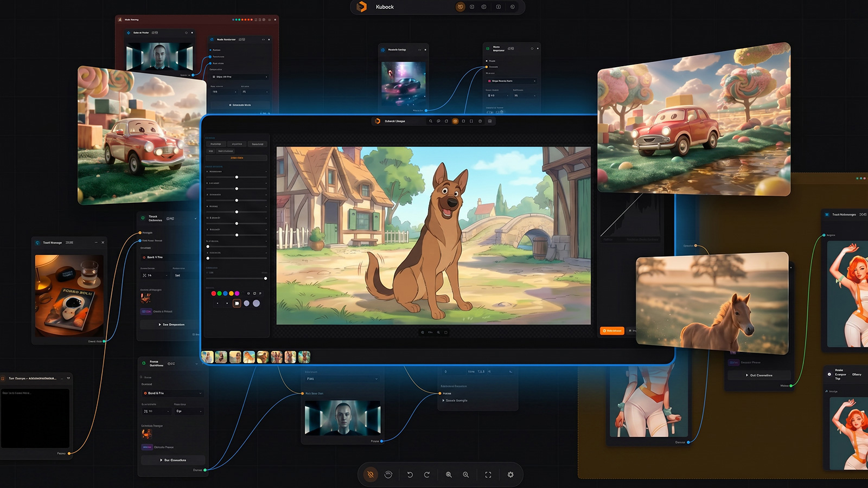Zoom out using the bottom toolbar magnifier
868x488 pixels.
[x=449, y=474]
